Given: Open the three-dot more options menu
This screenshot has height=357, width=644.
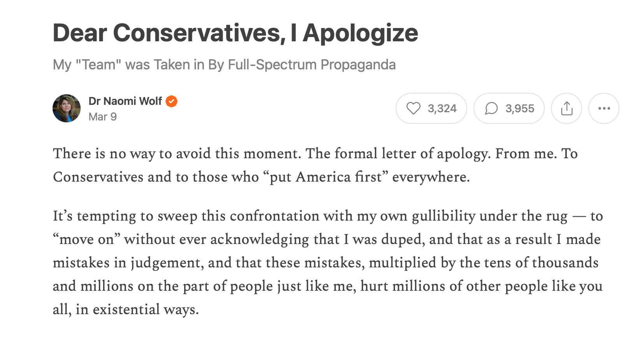Looking at the screenshot, I should coord(604,108).
